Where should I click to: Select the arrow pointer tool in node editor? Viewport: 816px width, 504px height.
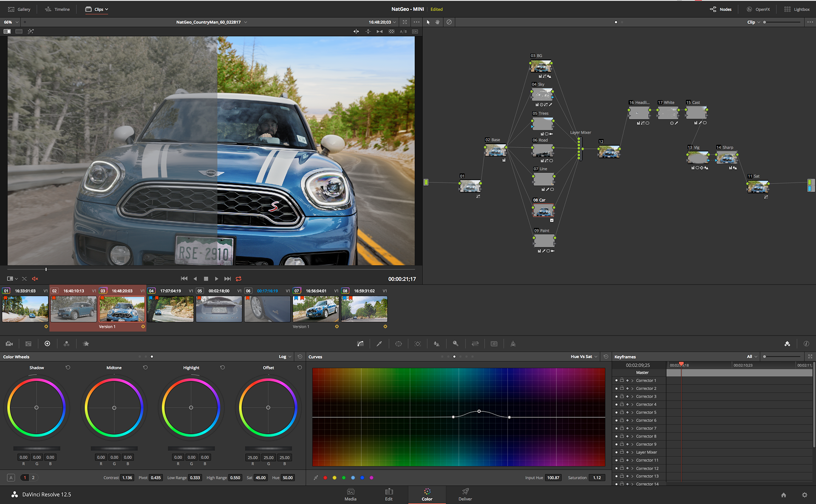(428, 22)
